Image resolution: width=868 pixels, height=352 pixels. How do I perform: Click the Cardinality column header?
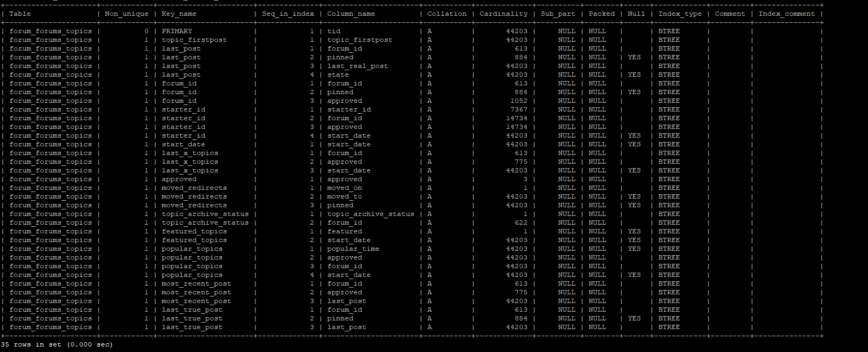click(503, 14)
